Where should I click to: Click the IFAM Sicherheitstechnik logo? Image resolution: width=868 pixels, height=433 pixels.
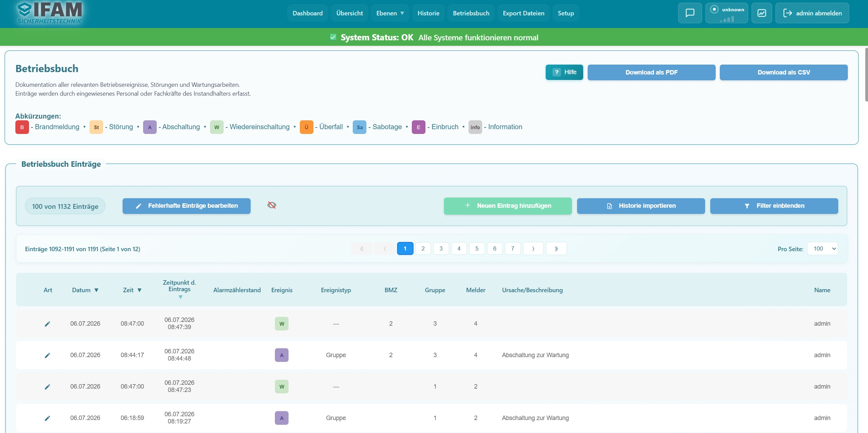pyautogui.click(x=50, y=13)
